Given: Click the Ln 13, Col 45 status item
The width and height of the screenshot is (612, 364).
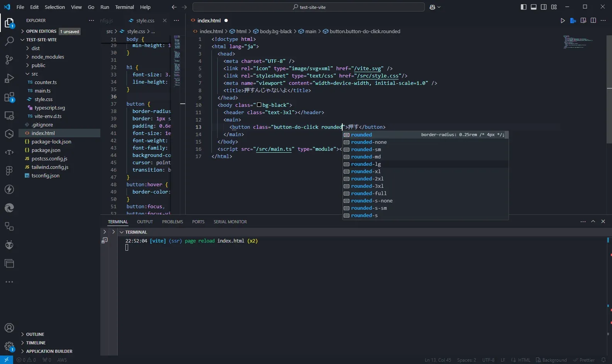Looking at the screenshot, I should pyautogui.click(x=438, y=360).
